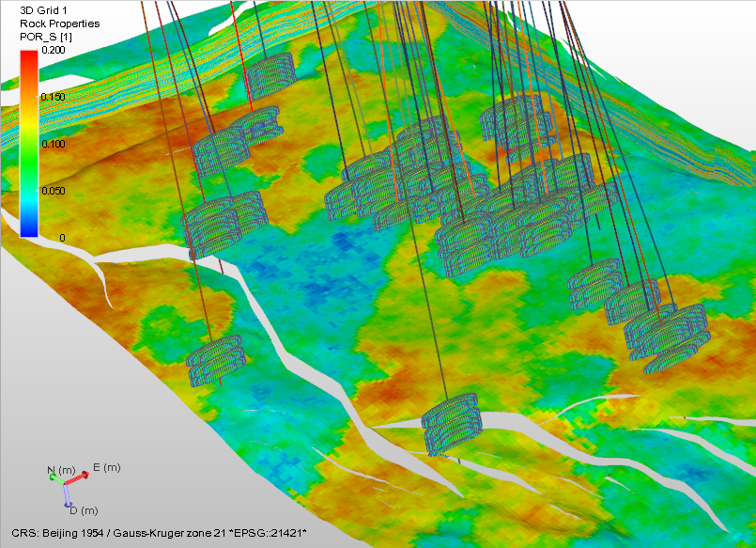Click the 0.050 legend value label

(53, 191)
